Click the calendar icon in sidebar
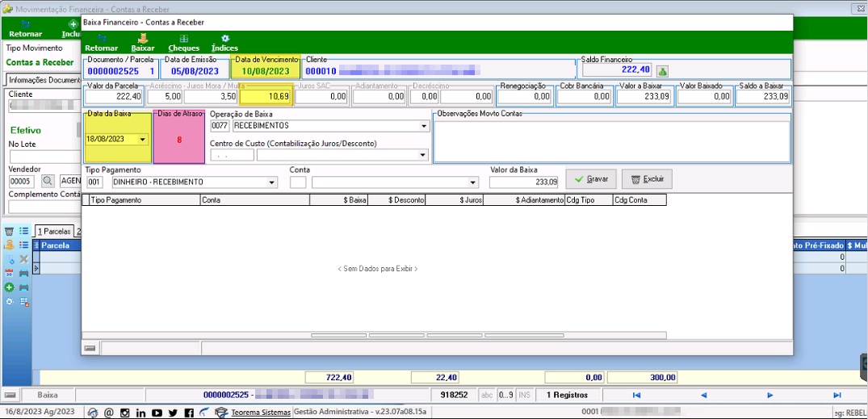The width and height of the screenshot is (868, 419). click(10, 273)
